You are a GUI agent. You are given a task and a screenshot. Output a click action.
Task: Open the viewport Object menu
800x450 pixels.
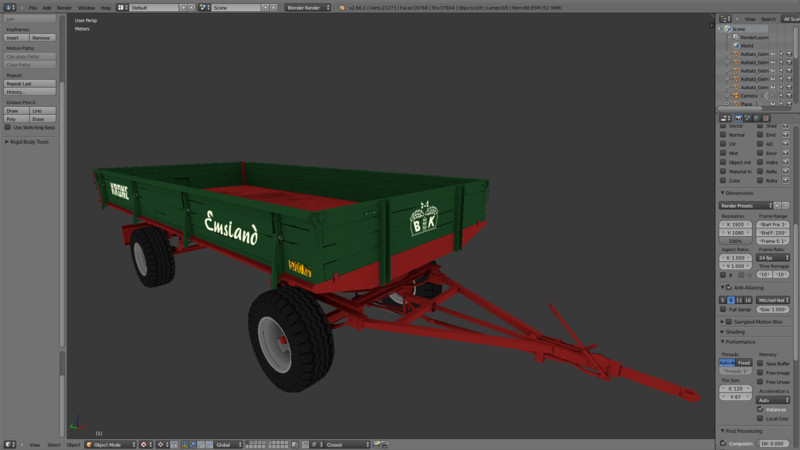point(73,445)
